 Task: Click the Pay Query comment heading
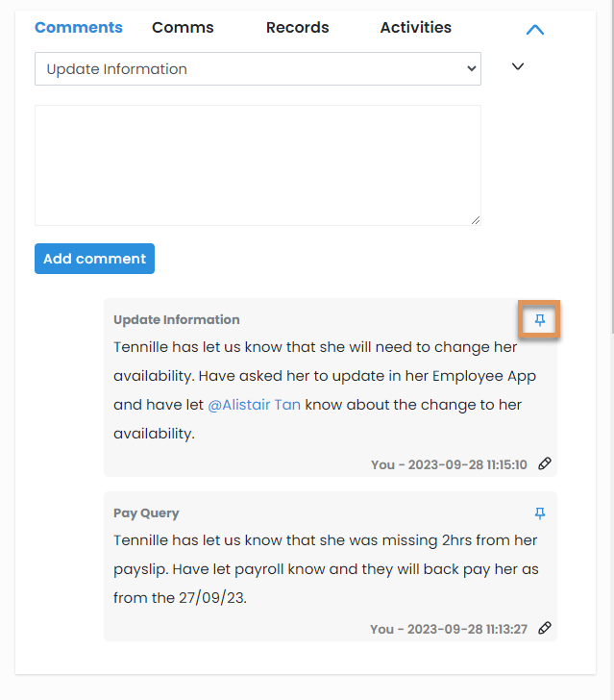(146, 513)
